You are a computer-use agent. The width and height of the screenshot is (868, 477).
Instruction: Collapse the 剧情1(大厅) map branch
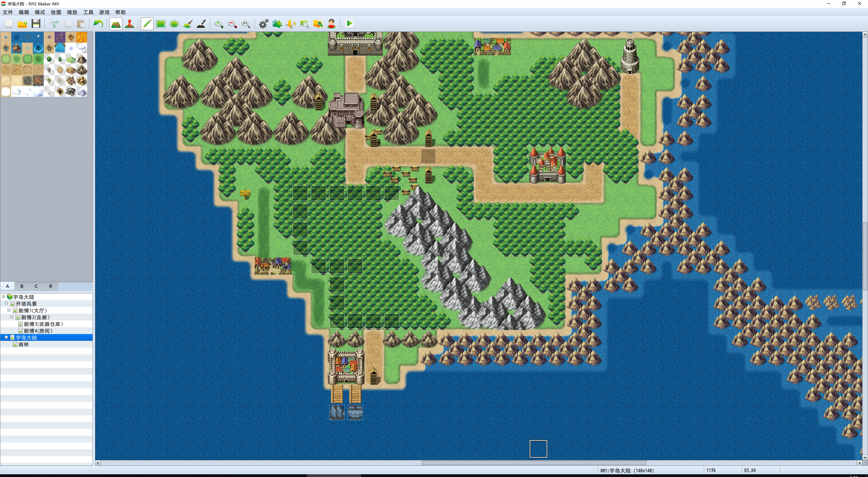pos(9,310)
